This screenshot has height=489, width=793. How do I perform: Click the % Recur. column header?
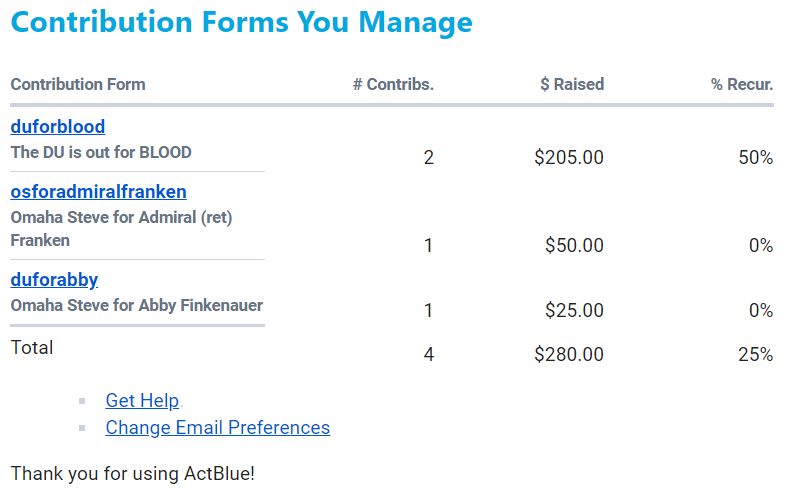tap(742, 85)
